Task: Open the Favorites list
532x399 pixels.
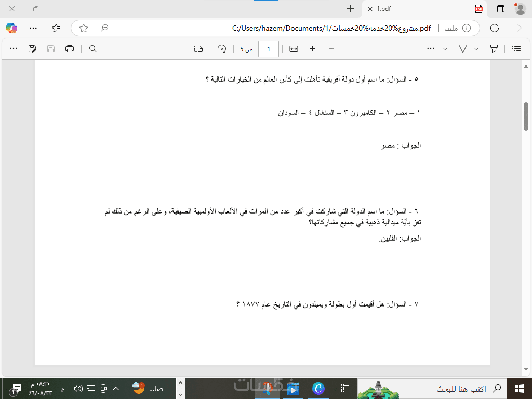Action: (x=56, y=28)
